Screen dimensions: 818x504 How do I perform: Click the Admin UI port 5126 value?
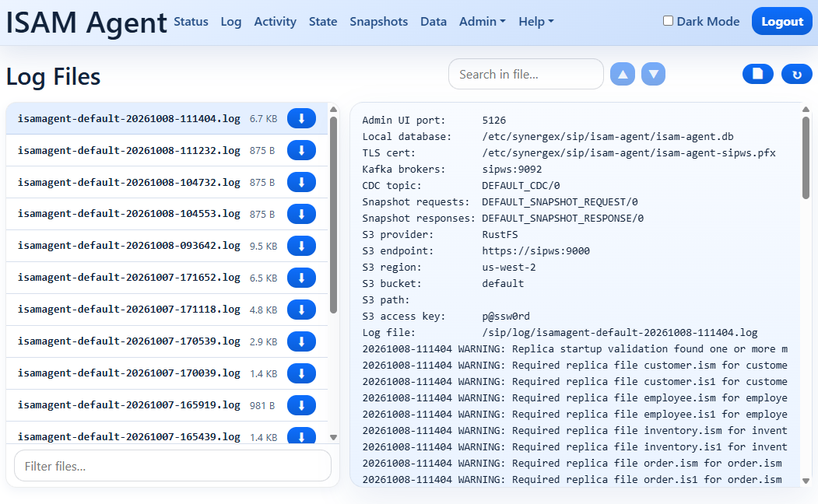(494, 120)
